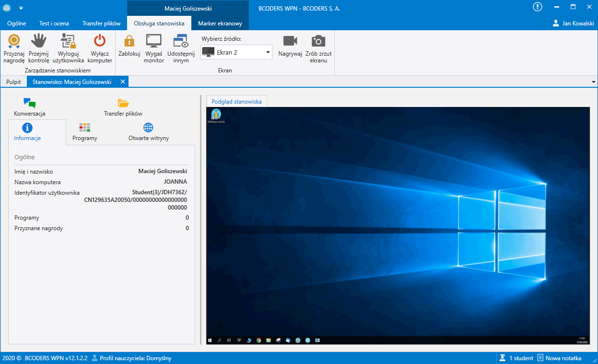The width and height of the screenshot is (598, 364).
Task: Click the File Explorer icon in preview taskbar
Action: [x=269, y=341]
